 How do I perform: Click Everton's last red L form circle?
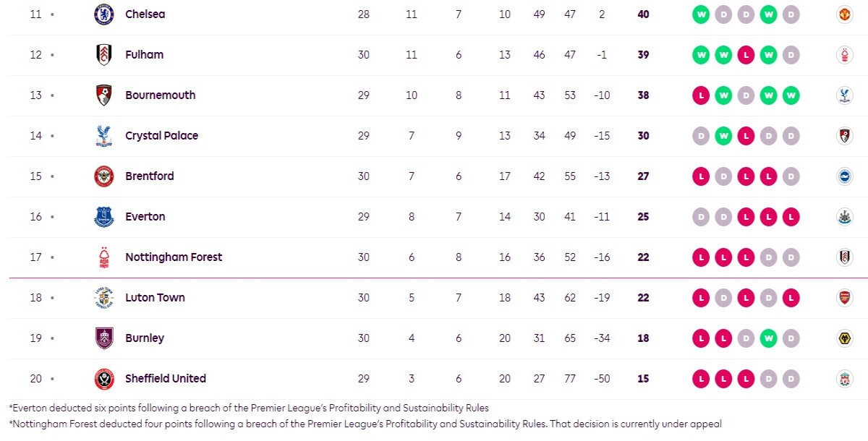791,217
